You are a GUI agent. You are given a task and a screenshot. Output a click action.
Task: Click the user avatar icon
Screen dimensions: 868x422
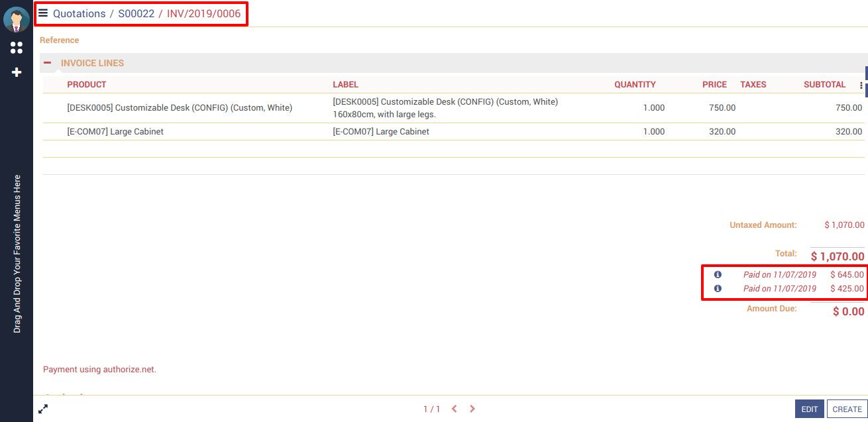(17, 20)
